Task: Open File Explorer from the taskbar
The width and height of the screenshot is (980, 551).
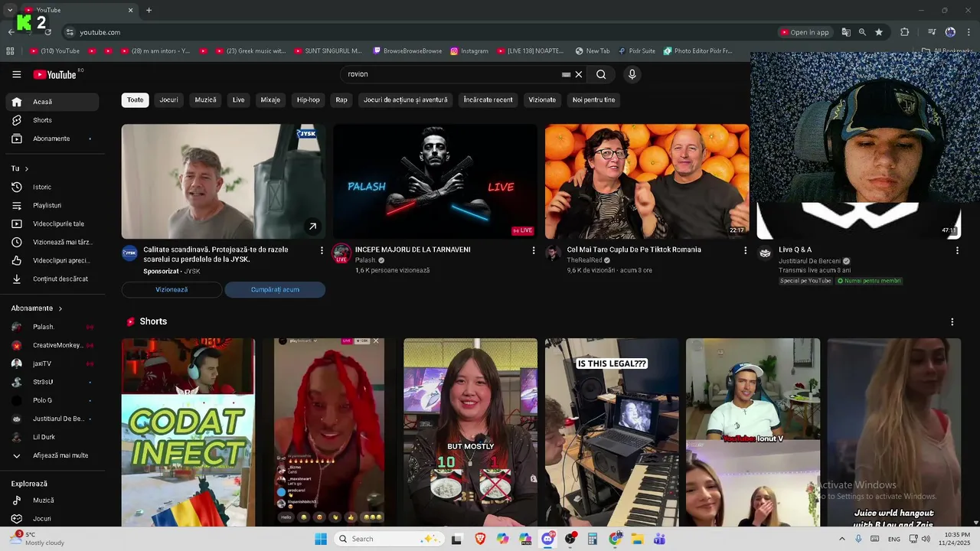Action: coord(637,539)
